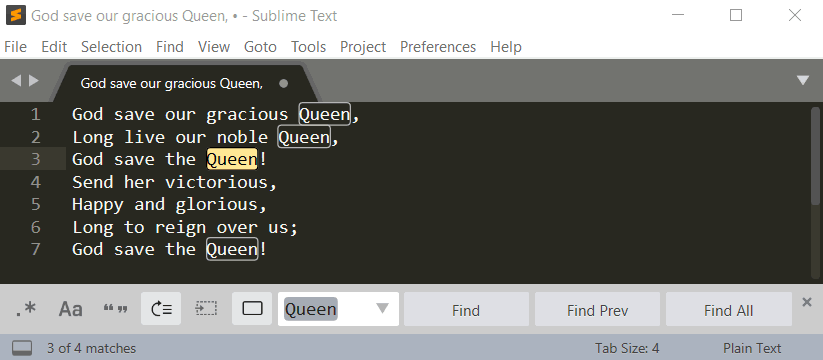Toggle regular expression search option
The width and height of the screenshot is (823, 360).
pyautogui.click(x=25, y=309)
